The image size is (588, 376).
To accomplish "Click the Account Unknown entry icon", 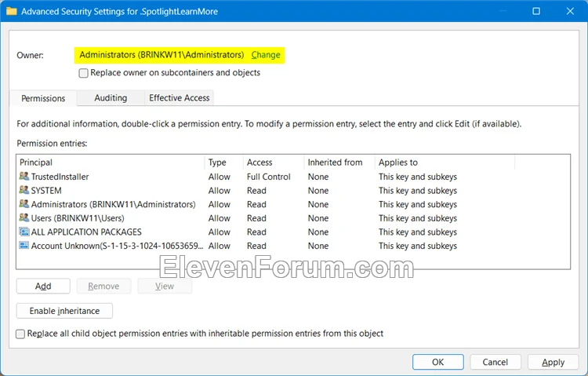I will point(24,246).
